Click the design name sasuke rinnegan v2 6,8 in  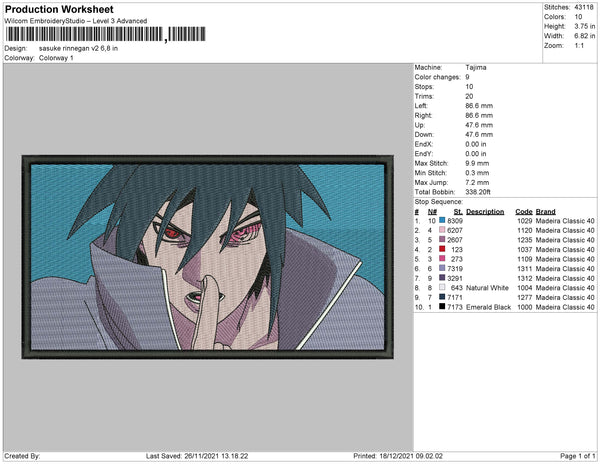[x=78, y=48]
